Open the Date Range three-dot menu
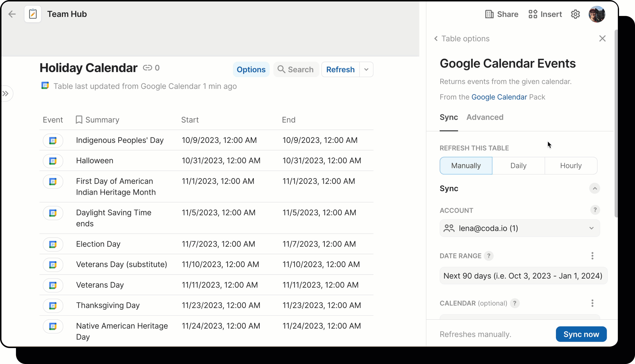 592,256
